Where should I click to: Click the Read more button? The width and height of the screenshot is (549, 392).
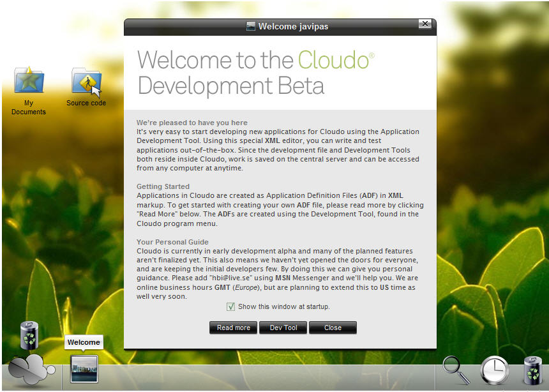tap(233, 328)
